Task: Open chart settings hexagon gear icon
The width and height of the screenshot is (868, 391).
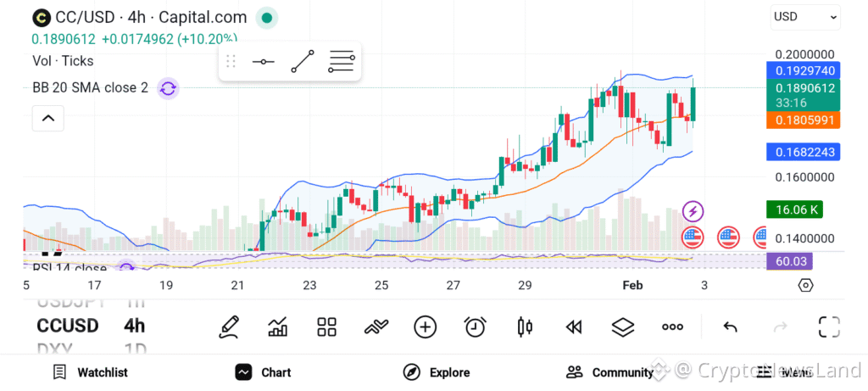Action: [x=805, y=285]
